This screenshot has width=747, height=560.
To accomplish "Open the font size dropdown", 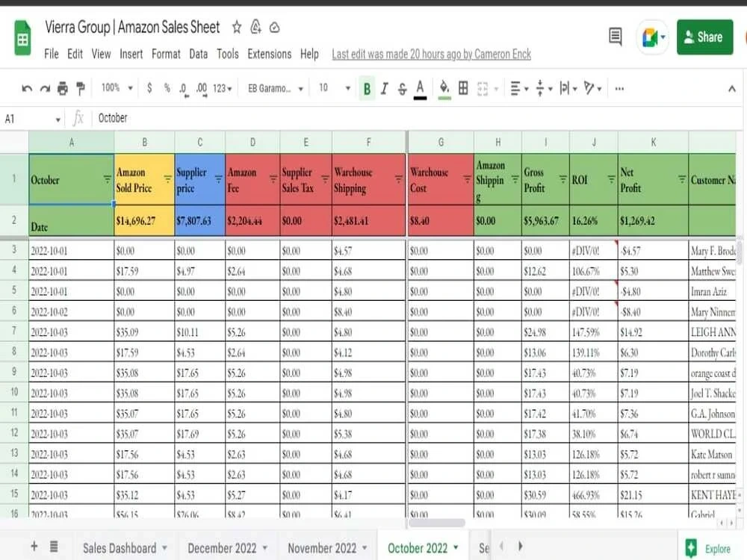I will (335, 88).
